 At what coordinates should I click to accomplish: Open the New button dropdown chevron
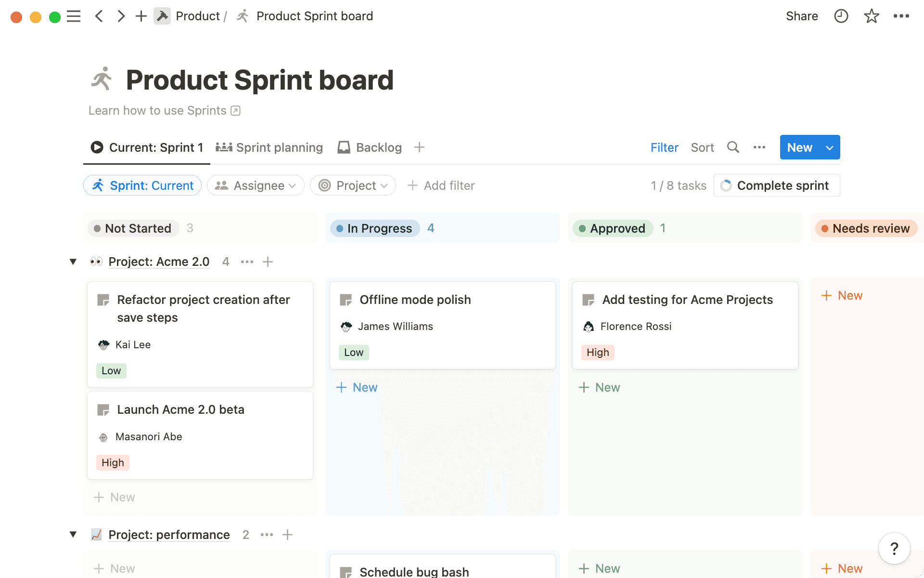[x=829, y=147]
